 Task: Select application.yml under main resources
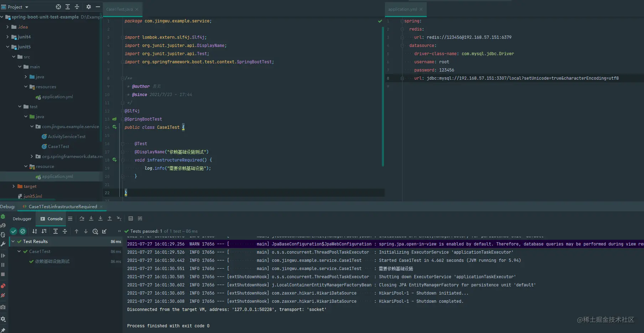(x=57, y=96)
